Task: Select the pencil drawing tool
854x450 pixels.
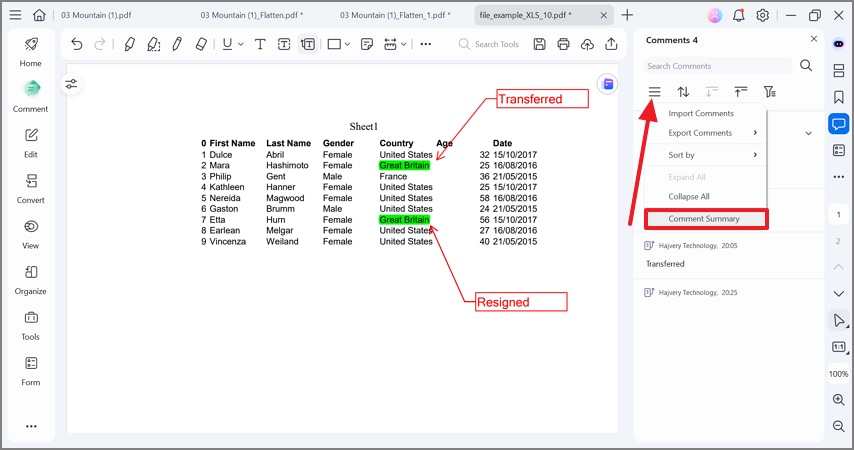Action: pyautogui.click(x=177, y=44)
